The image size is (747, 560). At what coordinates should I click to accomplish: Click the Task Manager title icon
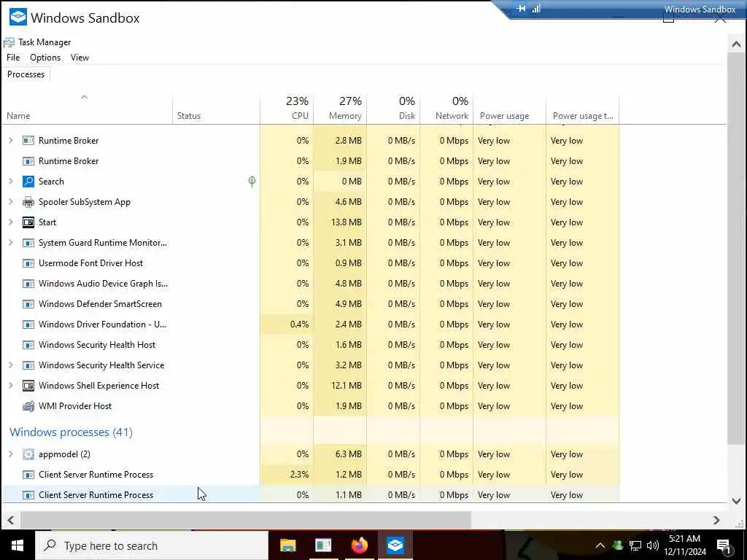click(x=9, y=42)
